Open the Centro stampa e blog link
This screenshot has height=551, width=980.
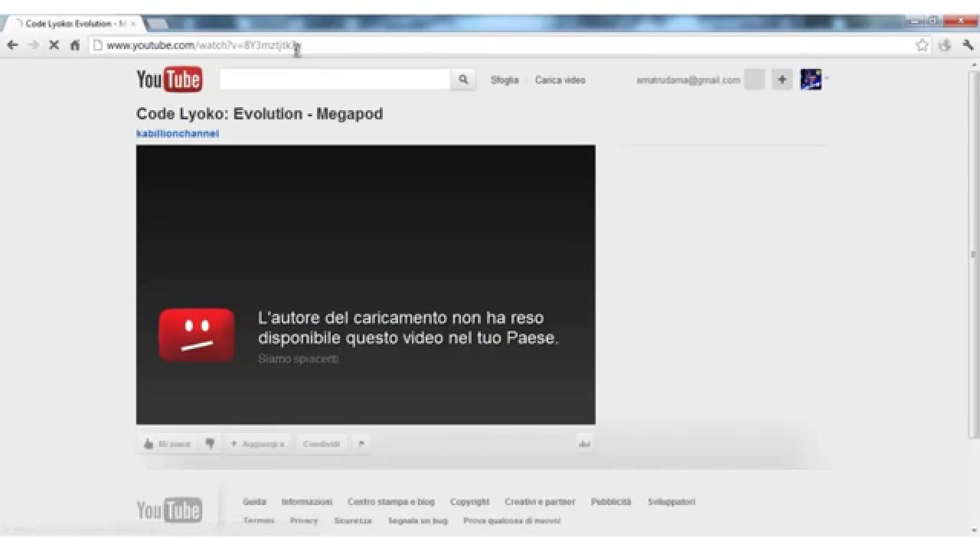[390, 502]
